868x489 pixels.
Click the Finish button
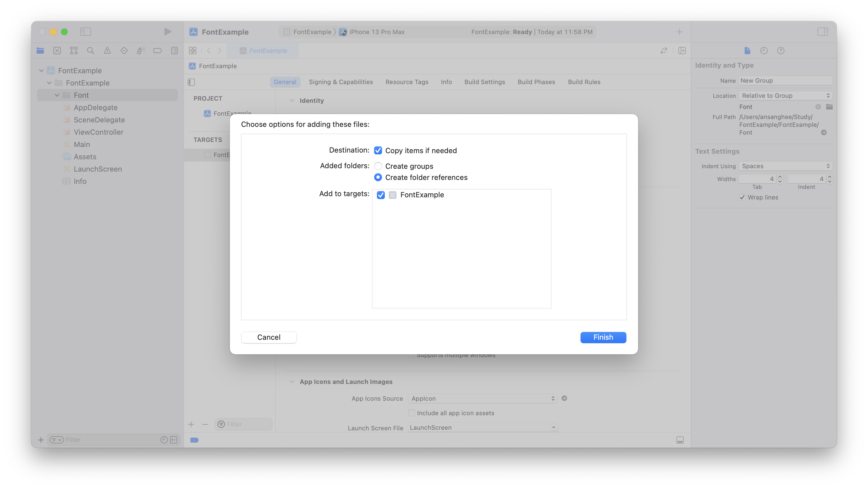603,337
